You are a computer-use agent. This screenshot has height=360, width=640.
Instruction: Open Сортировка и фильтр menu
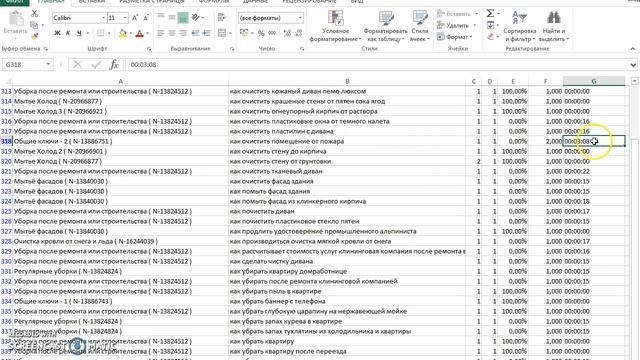tap(519, 26)
